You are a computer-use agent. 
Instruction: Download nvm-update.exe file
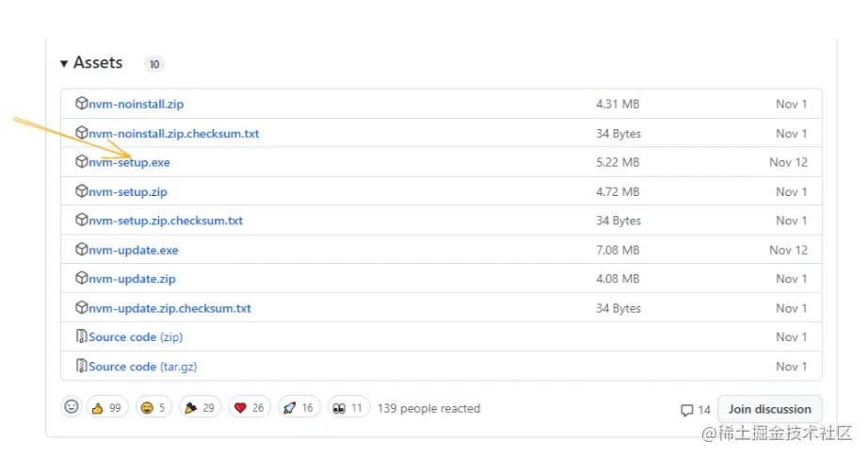tap(134, 250)
